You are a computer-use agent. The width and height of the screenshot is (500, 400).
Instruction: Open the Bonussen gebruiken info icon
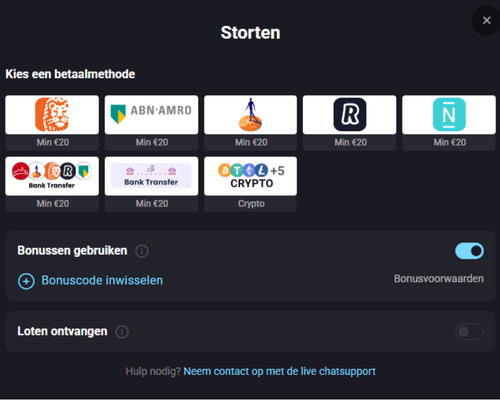[142, 251]
